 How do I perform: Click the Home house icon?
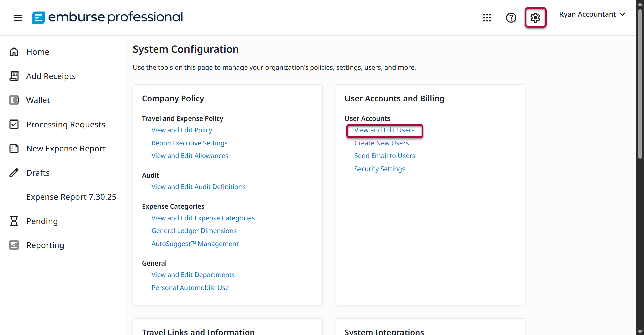coord(14,52)
